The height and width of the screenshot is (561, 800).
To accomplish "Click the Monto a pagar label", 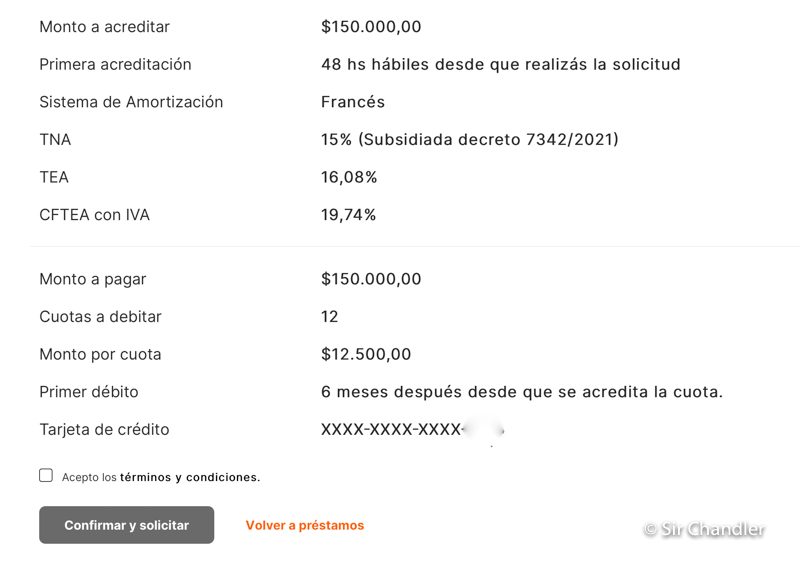I will (x=93, y=279).
